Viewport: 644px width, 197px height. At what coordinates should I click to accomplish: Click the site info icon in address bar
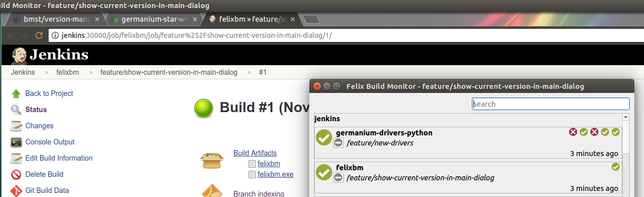point(55,35)
